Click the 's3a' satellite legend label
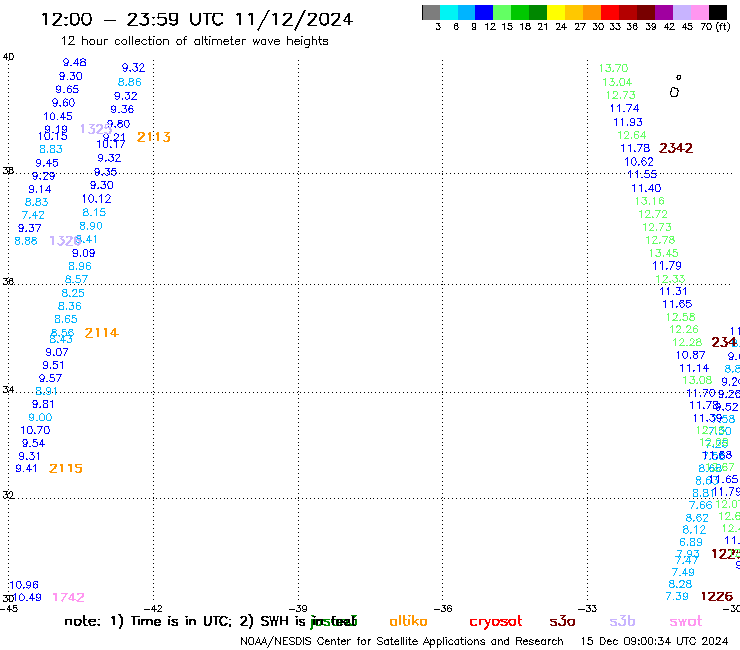Screen dimensions: 740x650 point(562,621)
